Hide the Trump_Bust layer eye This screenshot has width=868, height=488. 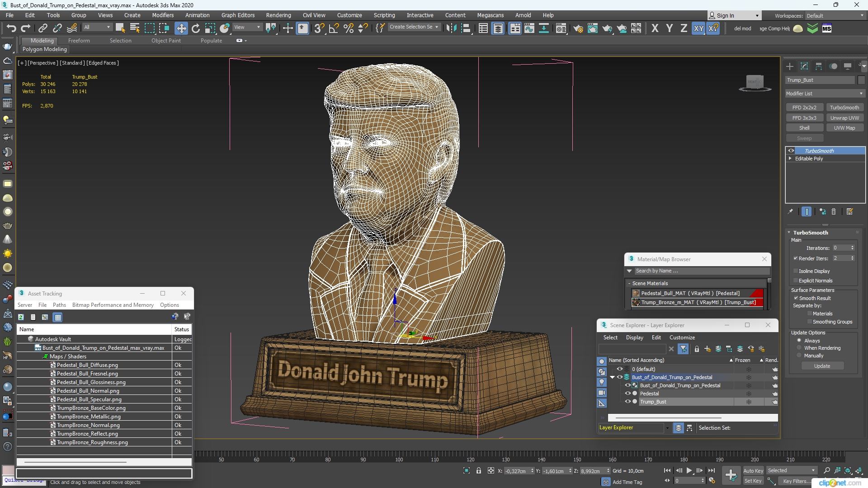pyautogui.click(x=627, y=402)
